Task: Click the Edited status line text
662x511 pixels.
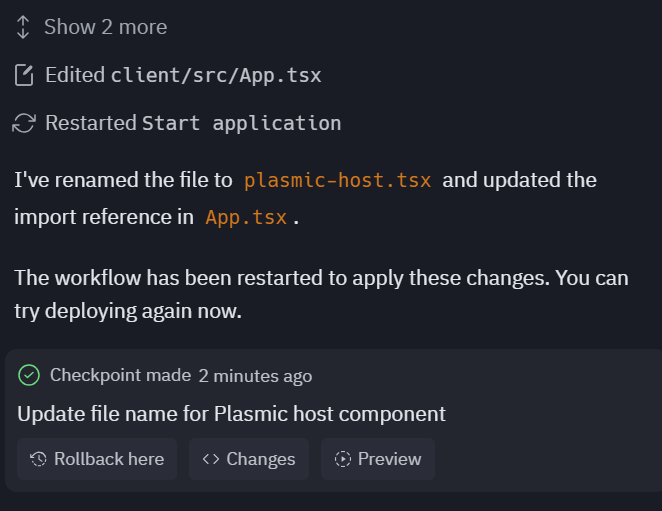Action: click(x=75, y=75)
